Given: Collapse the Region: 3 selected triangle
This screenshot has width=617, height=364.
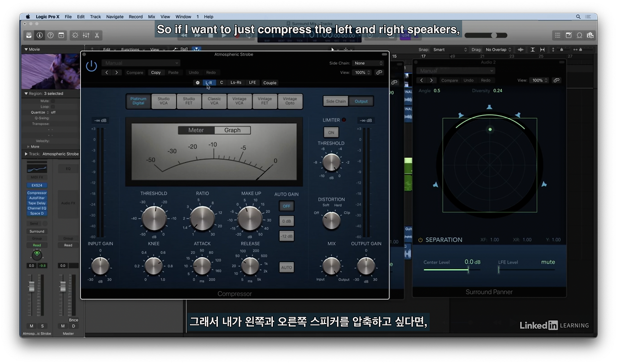Looking at the screenshot, I should click(x=26, y=94).
